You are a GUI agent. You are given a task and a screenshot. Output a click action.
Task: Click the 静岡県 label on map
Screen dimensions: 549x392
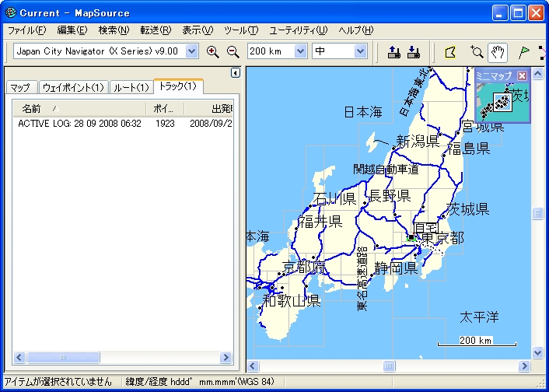tap(397, 268)
